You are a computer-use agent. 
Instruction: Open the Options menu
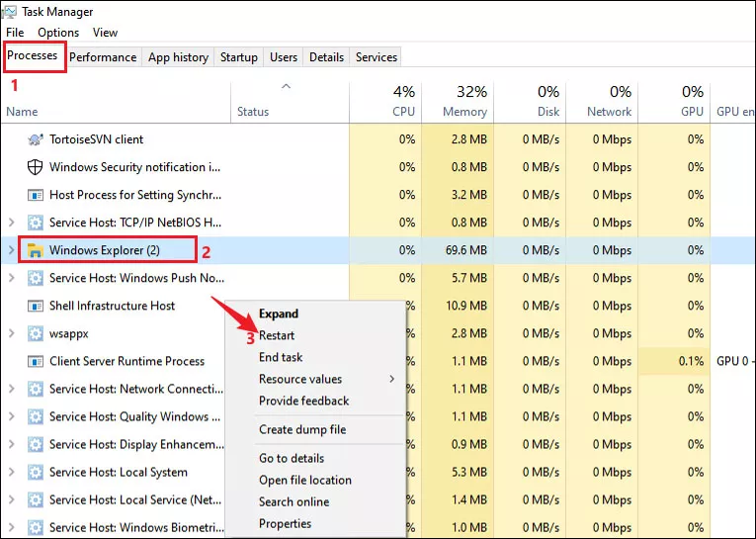tap(58, 33)
